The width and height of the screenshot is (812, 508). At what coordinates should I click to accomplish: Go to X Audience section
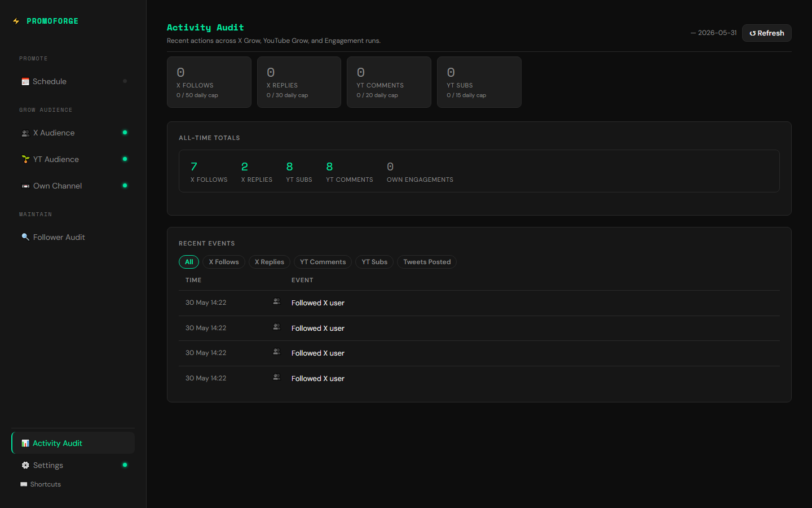click(x=73, y=133)
